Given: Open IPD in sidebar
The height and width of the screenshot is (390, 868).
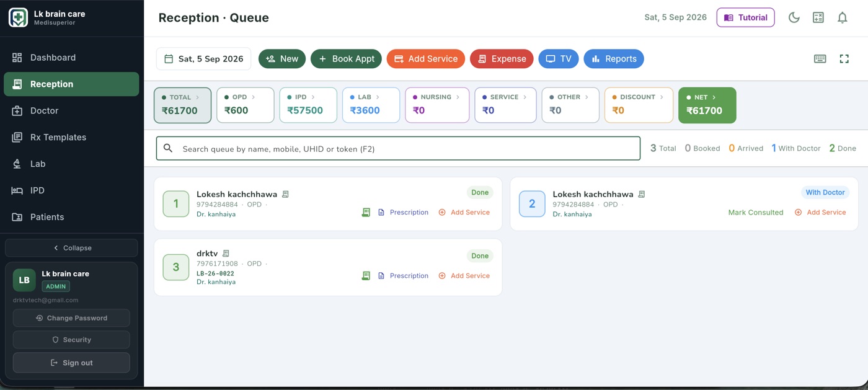Looking at the screenshot, I should (x=72, y=191).
